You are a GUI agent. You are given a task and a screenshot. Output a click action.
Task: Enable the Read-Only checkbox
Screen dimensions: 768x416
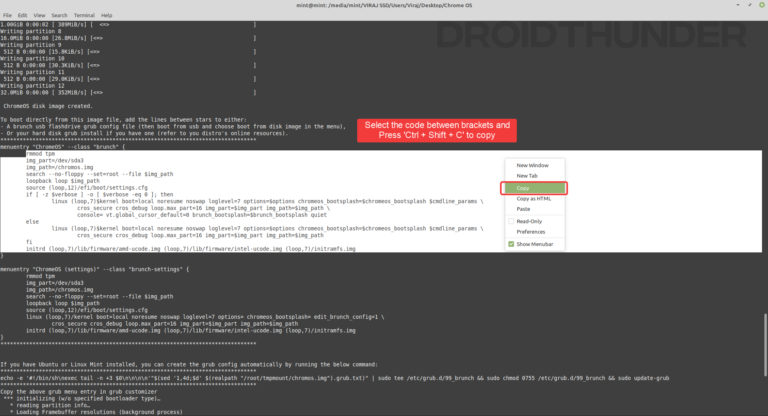510,221
